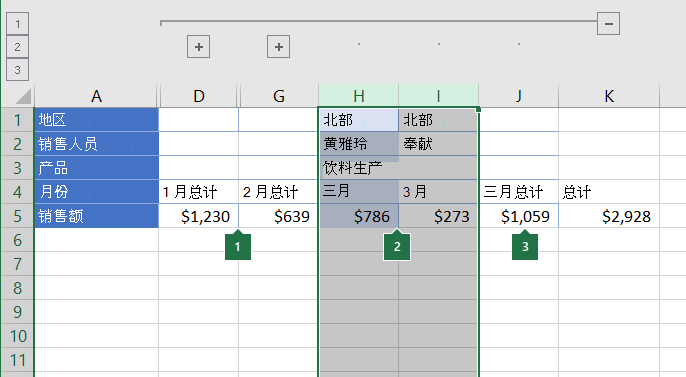Select column D header
This screenshot has width=686, height=377.
coord(199,96)
